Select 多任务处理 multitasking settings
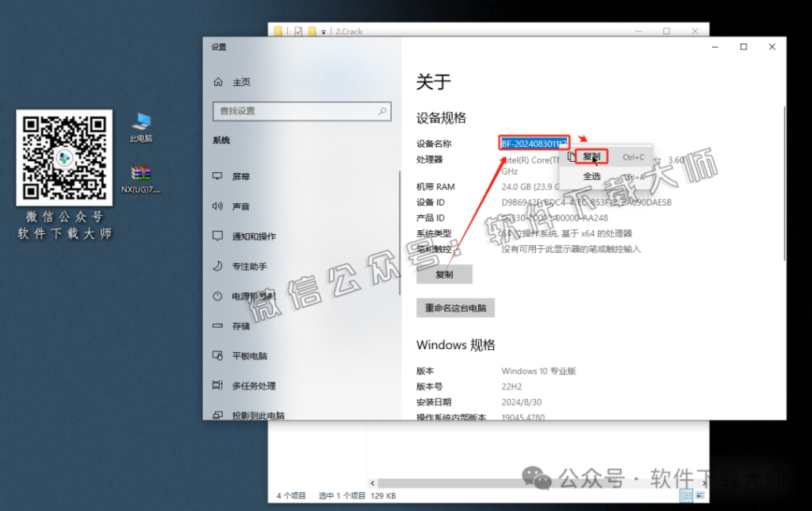 click(255, 385)
